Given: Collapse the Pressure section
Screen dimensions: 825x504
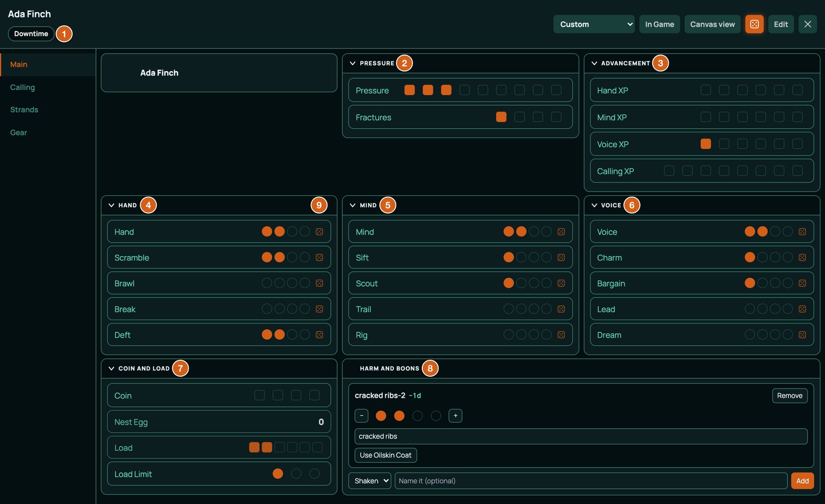Looking at the screenshot, I should coord(353,63).
